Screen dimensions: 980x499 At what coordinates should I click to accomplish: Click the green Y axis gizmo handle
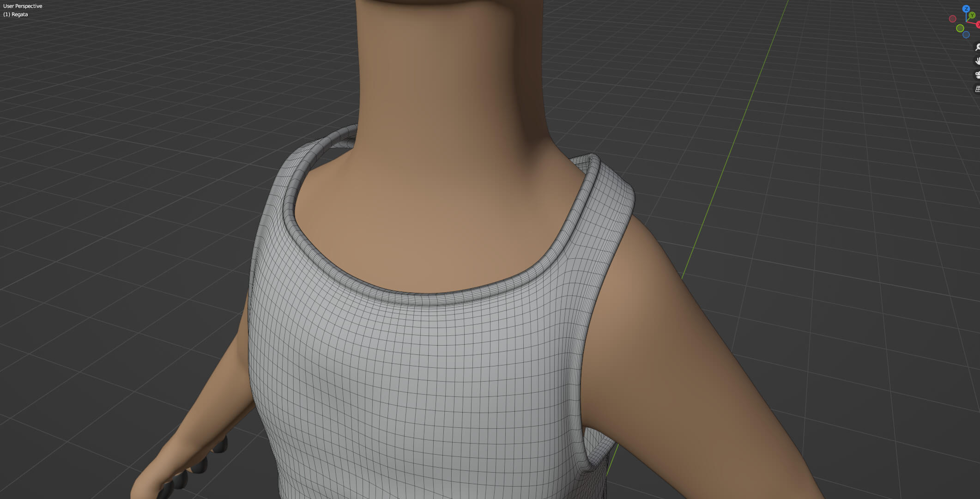pyautogui.click(x=972, y=16)
